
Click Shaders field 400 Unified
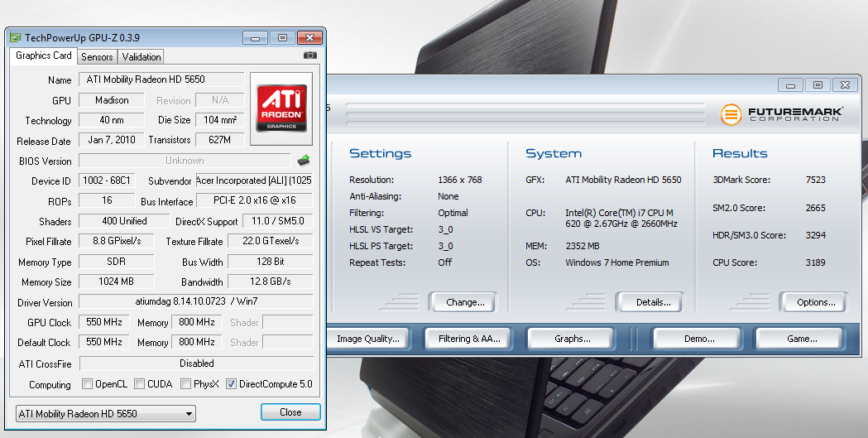coord(124,221)
